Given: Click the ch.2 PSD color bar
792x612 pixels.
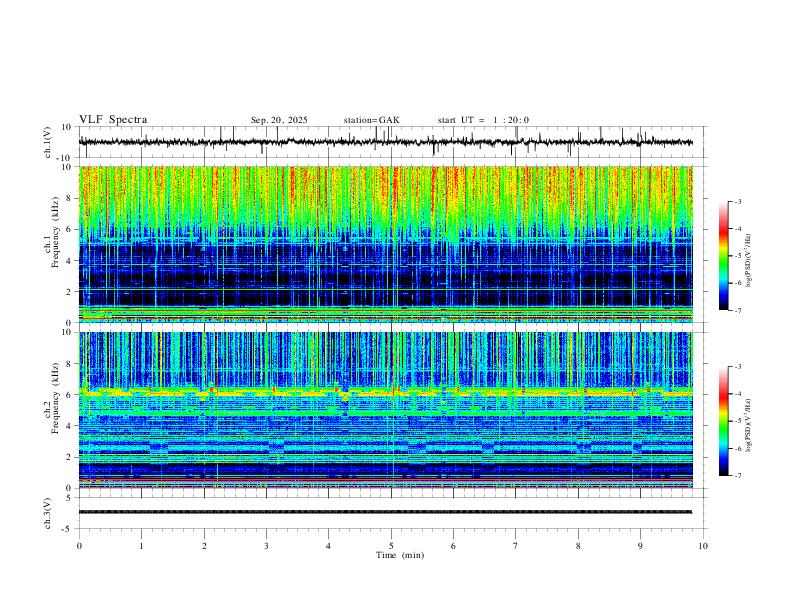Looking at the screenshot, I should [x=723, y=421].
